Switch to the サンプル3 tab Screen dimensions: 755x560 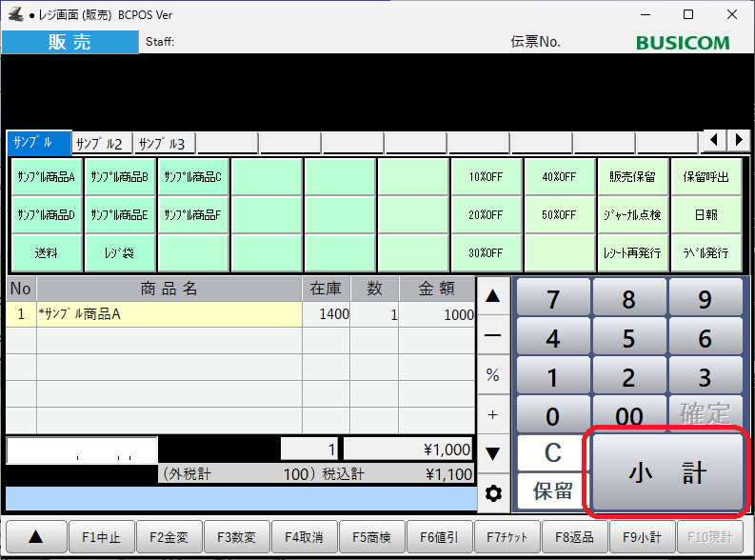pos(163,144)
